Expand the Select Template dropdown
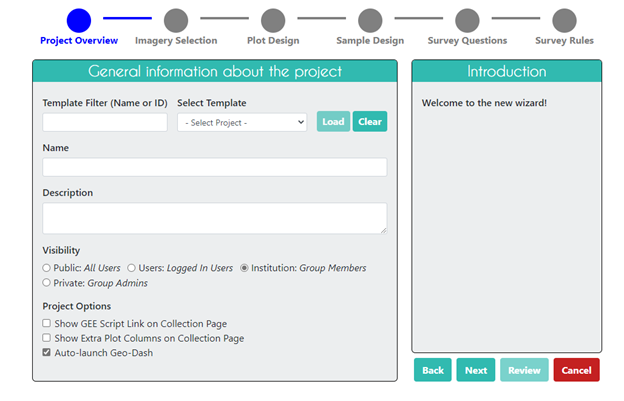The height and width of the screenshot is (401, 624). 242,122
